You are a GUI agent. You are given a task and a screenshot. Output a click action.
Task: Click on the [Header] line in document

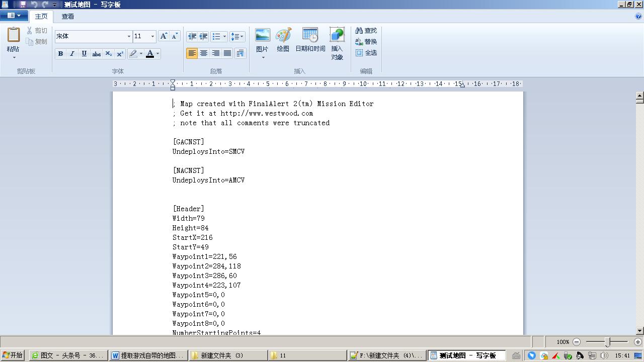(189, 209)
